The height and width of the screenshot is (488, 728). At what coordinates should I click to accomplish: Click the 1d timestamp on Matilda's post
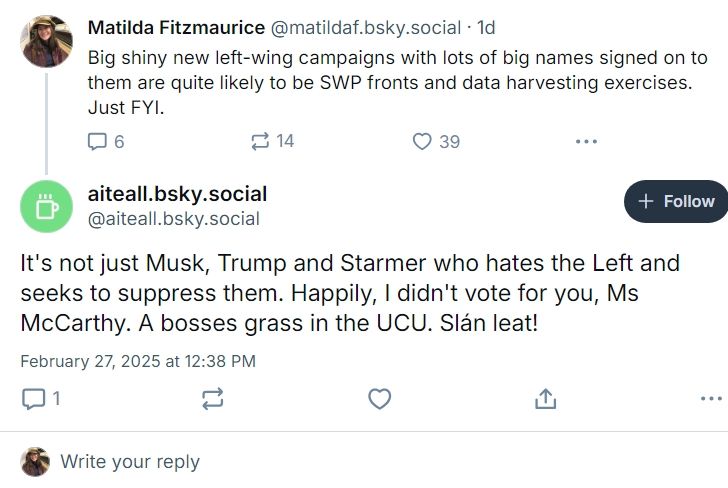click(486, 27)
